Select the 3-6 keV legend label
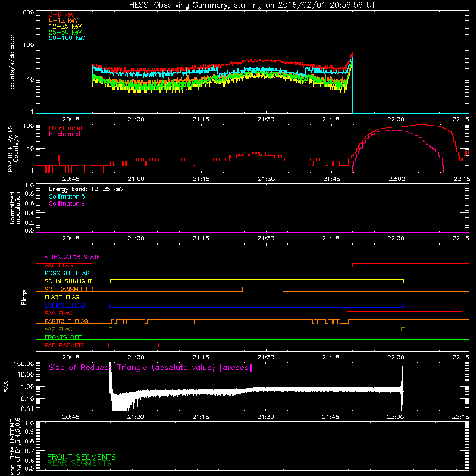The height and width of the screenshot is (476, 476). tap(62, 14)
